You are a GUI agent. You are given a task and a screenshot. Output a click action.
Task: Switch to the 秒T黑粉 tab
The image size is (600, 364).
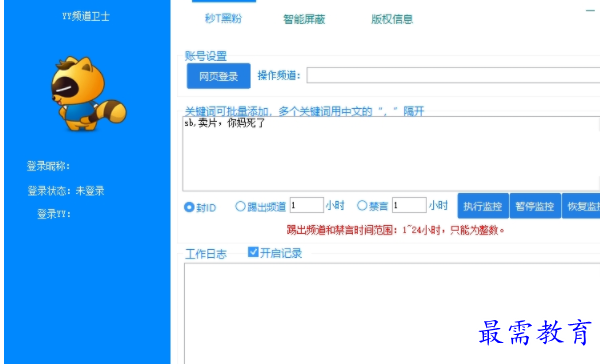pos(223,18)
